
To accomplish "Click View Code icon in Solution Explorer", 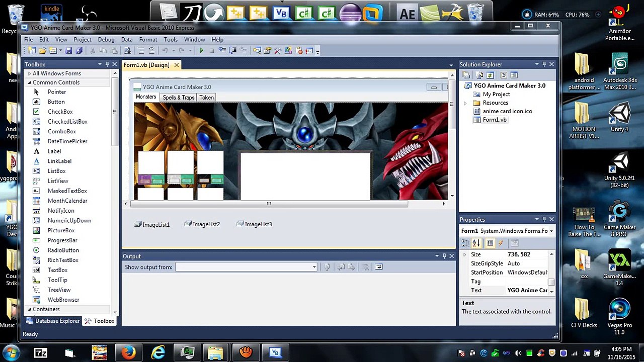I will coord(504,75).
